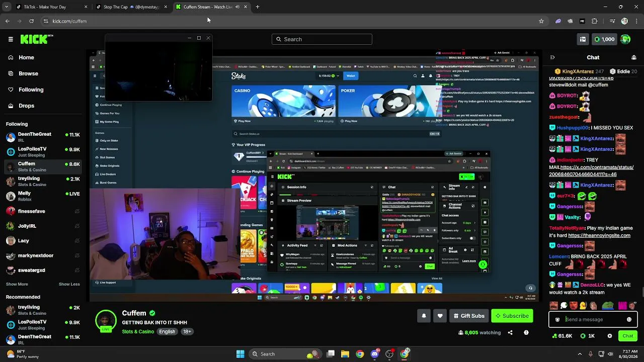Open the browser Extensions puzzle icon
Image resolution: width=644 pixels, height=362 pixels.
point(595,21)
